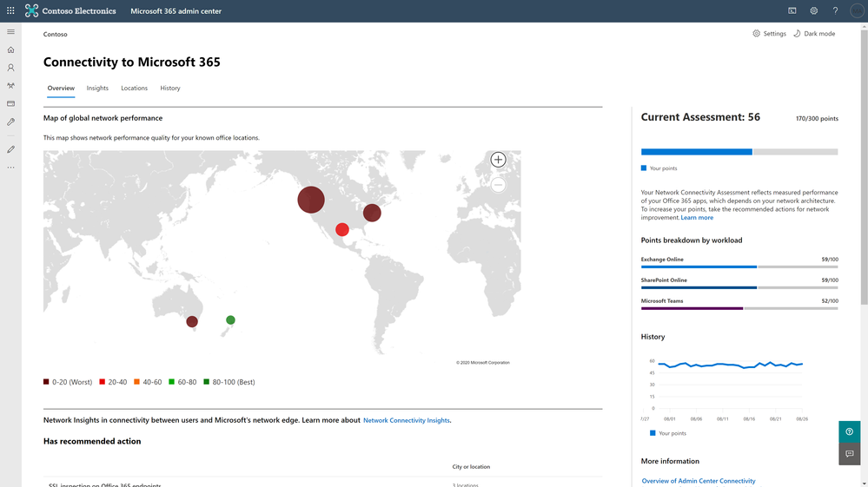
Task: Click the 20-40 legend swatch
Action: click(102, 382)
